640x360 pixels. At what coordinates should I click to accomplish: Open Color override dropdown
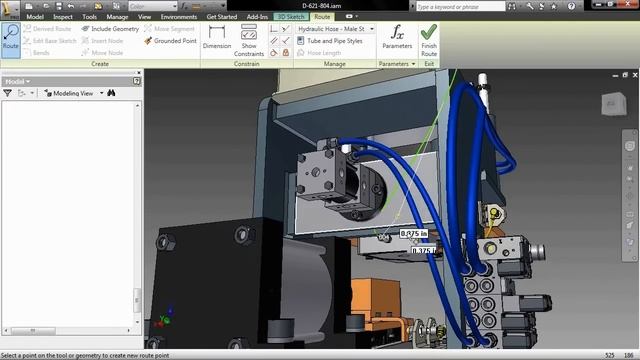click(x=153, y=6)
